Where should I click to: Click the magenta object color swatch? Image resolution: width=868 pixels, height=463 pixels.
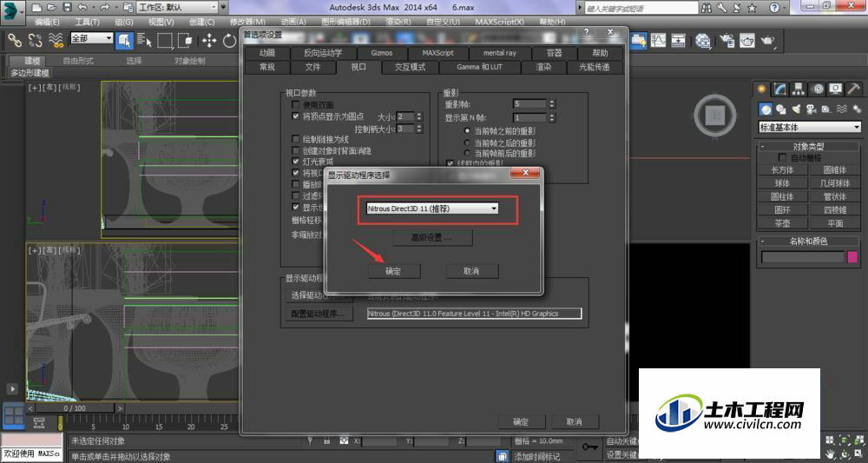853,257
